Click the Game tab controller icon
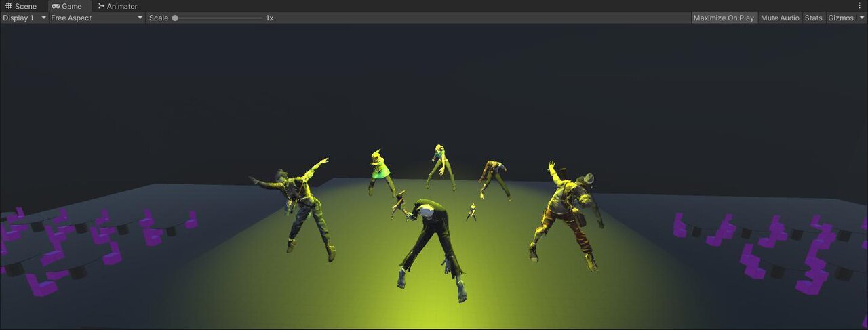 [56, 6]
